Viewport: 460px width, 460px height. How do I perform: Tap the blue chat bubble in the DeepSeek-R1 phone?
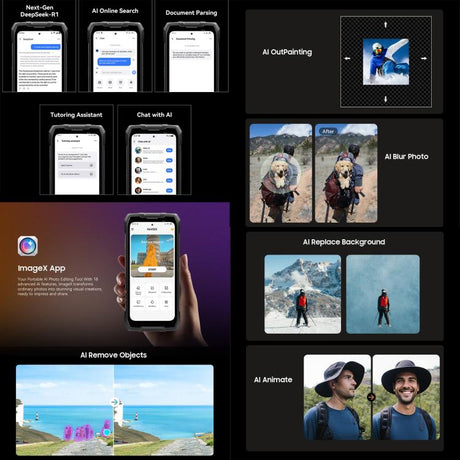coord(46,47)
